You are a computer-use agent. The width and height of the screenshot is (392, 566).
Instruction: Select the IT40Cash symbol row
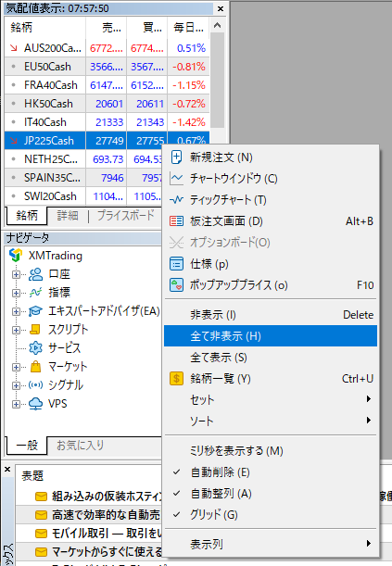(x=107, y=122)
